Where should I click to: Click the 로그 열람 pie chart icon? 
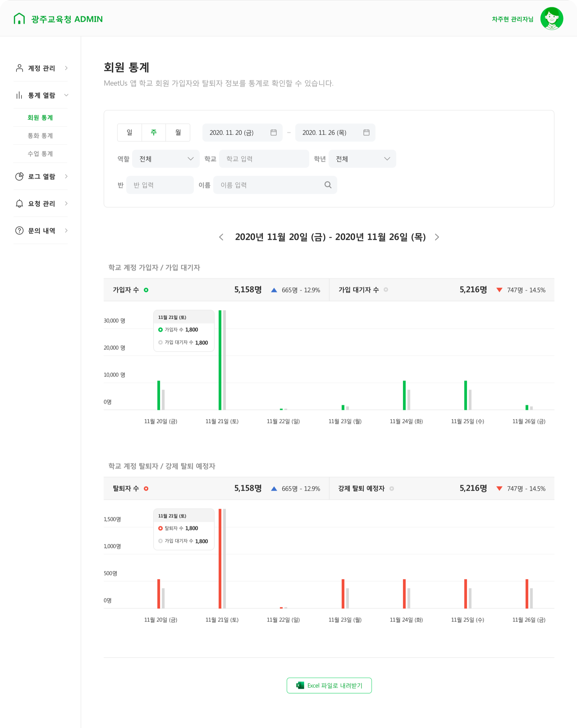[20, 176]
